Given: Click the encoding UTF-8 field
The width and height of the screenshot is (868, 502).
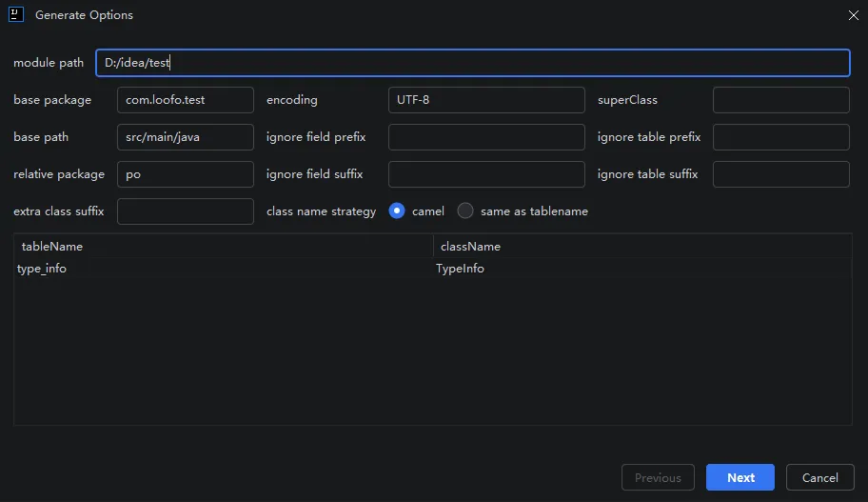Looking at the screenshot, I should click(486, 100).
